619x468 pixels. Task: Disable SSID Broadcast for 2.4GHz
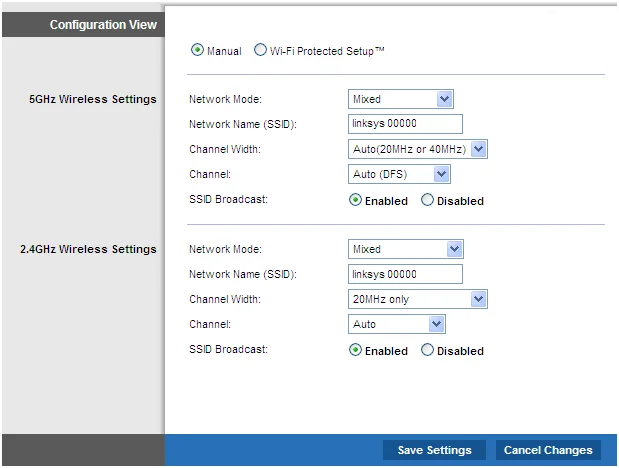coord(427,350)
